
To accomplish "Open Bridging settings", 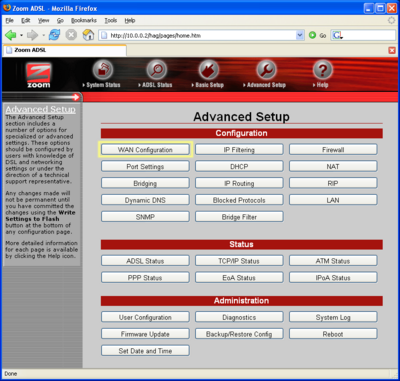I will (x=145, y=183).
